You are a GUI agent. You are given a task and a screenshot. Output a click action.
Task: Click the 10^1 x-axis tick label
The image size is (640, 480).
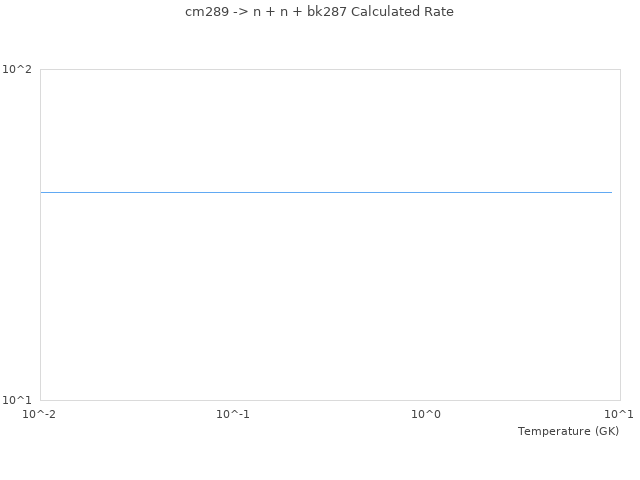pyautogui.click(x=620, y=414)
